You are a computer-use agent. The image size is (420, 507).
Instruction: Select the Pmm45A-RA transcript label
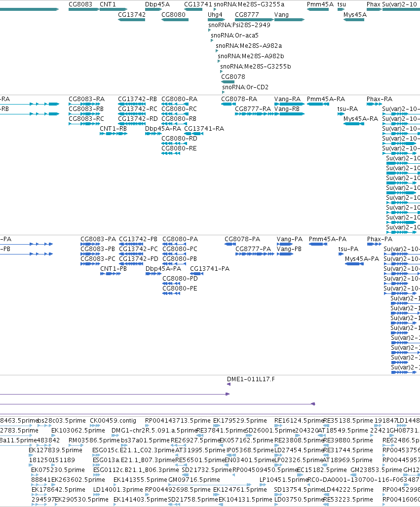pyautogui.click(x=326, y=99)
